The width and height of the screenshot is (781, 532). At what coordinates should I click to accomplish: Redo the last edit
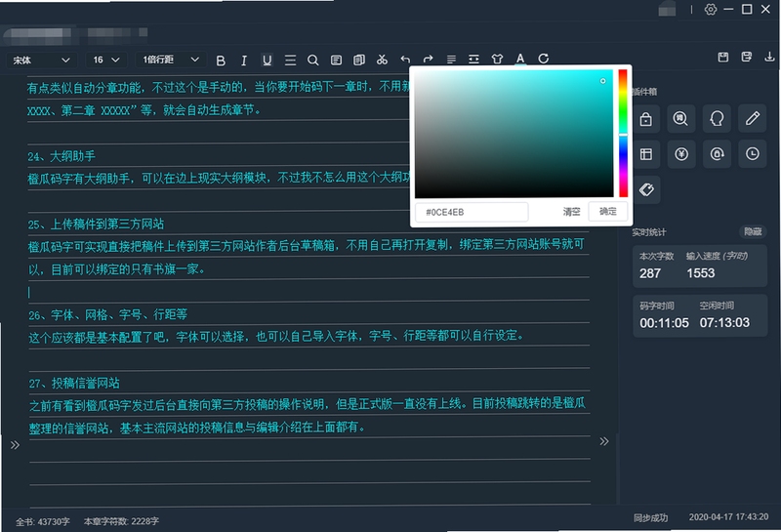[428, 60]
